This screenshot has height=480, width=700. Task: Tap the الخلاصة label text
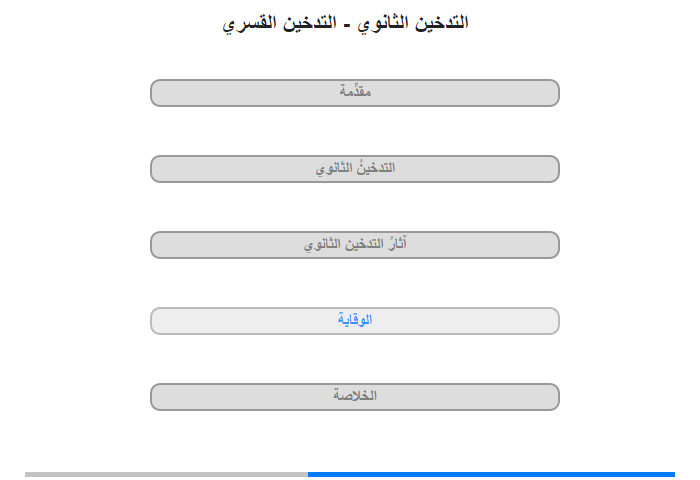click(x=355, y=396)
